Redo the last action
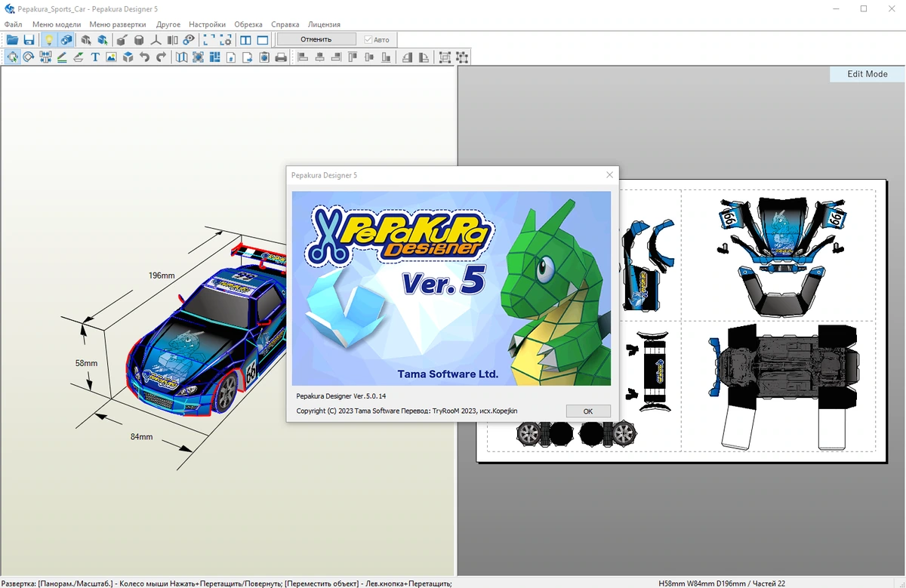 pyautogui.click(x=161, y=57)
